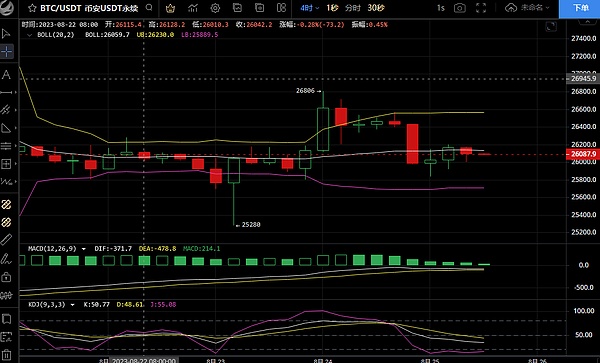Select the horizontal segment line tool
600x363 pixels.
pos(7,93)
